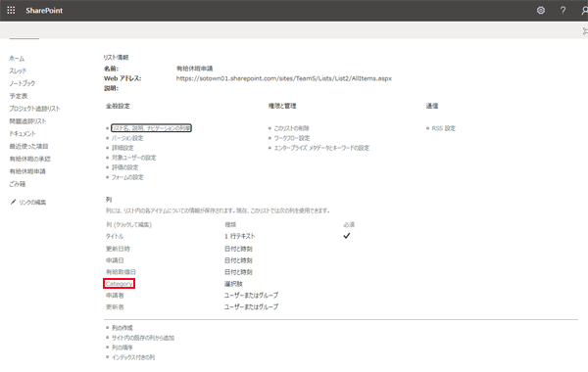Viewport: 588px width, 372px height.
Task: Open ワークフロー設定 link
Action: pos(292,138)
